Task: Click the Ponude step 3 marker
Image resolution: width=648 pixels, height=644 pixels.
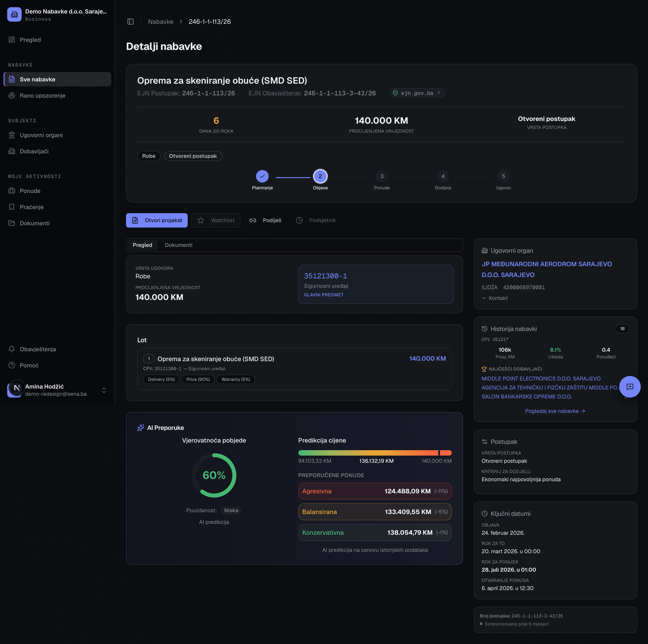Action: tap(382, 176)
